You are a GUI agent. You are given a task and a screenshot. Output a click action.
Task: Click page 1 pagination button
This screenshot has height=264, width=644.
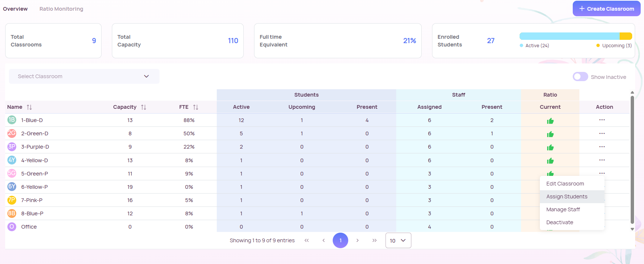(340, 240)
